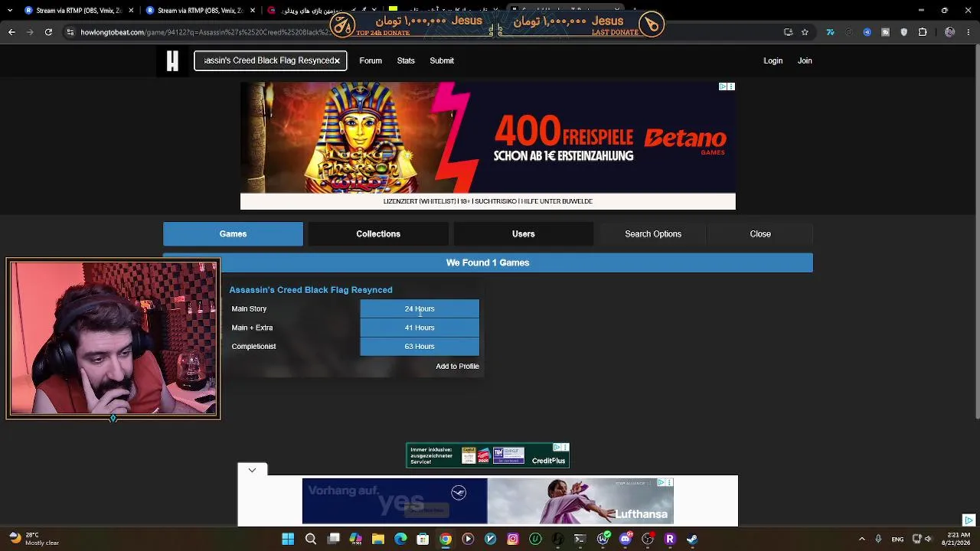
Task: Reload the page with the refresh icon
Action: 48,32
